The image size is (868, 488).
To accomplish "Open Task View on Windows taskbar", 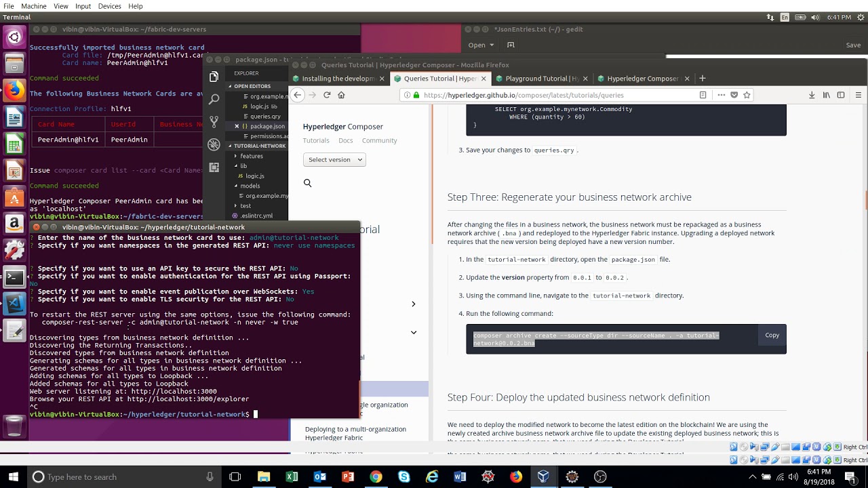I will (235, 476).
